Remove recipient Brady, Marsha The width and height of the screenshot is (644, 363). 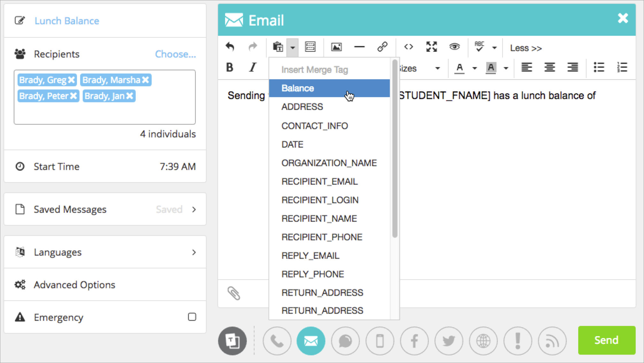coord(145,80)
